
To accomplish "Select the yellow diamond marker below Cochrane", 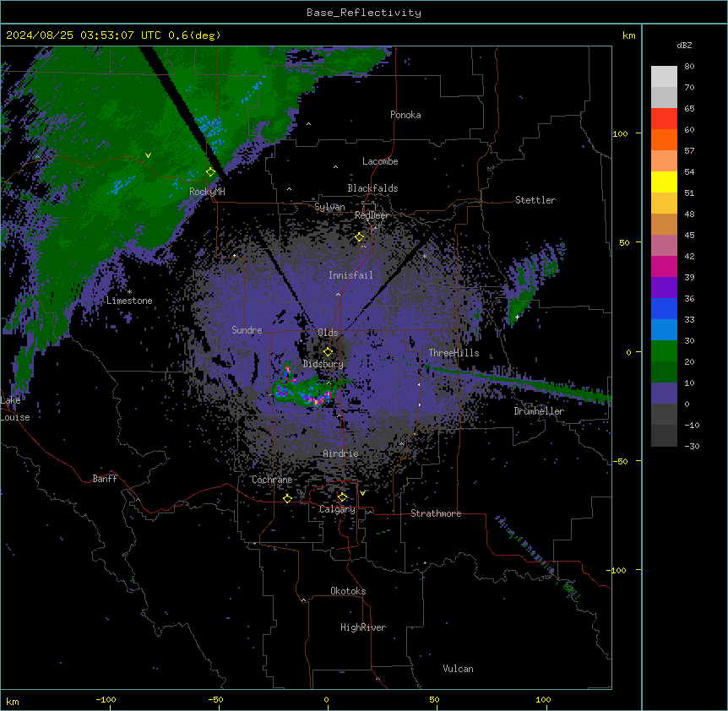I will point(287,498).
